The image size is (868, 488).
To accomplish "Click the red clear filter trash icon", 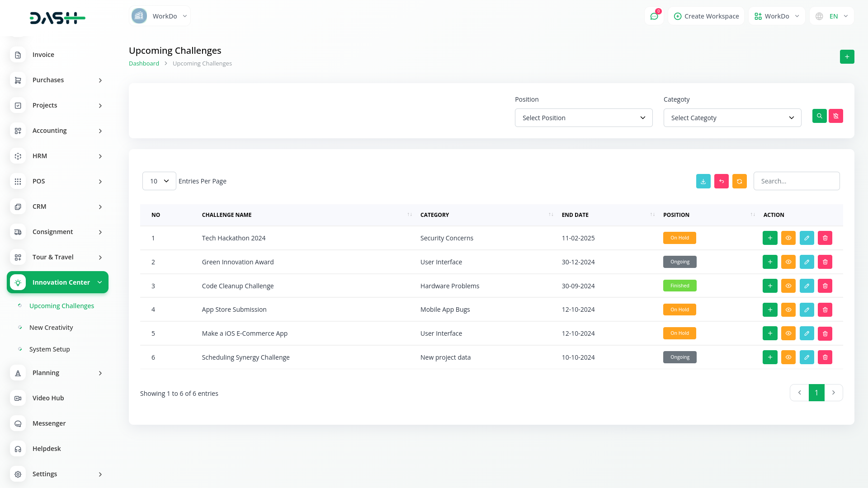I will [835, 116].
